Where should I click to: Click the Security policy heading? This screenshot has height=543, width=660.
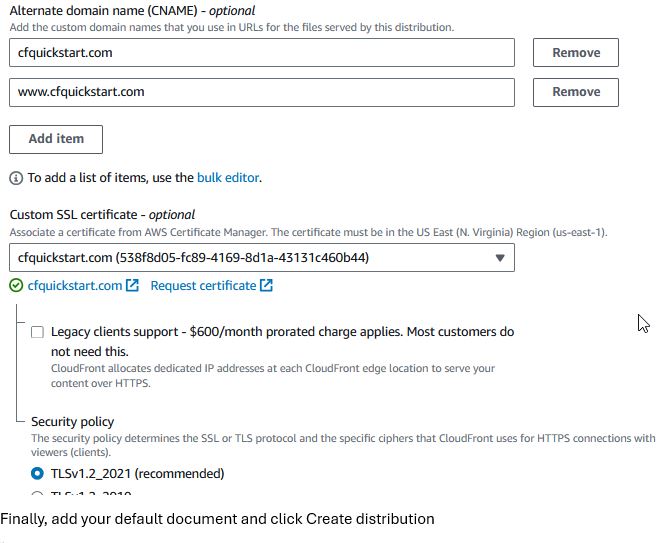(72, 422)
